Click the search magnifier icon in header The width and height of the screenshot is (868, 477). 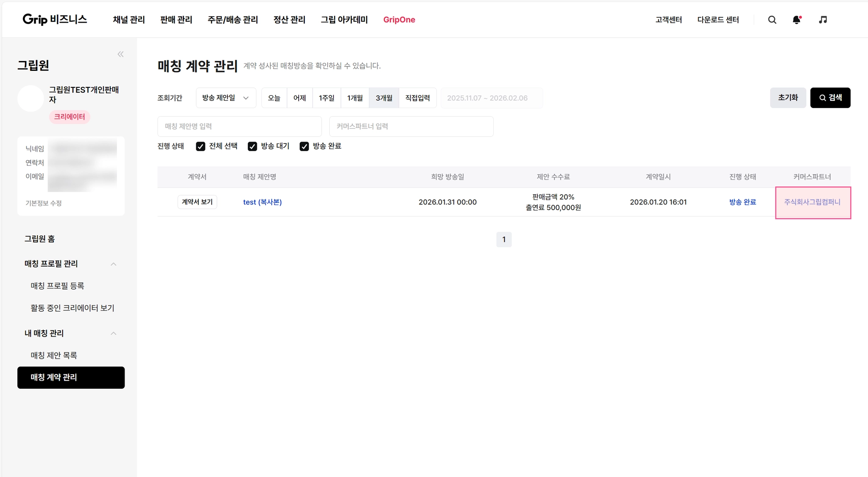click(x=772, y=20)
